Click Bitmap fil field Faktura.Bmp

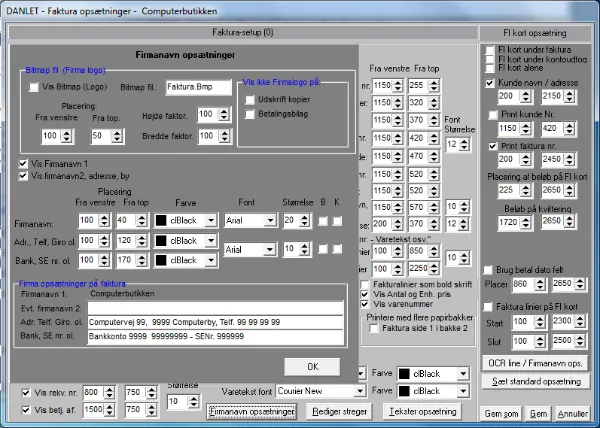[x=199, y=87]
